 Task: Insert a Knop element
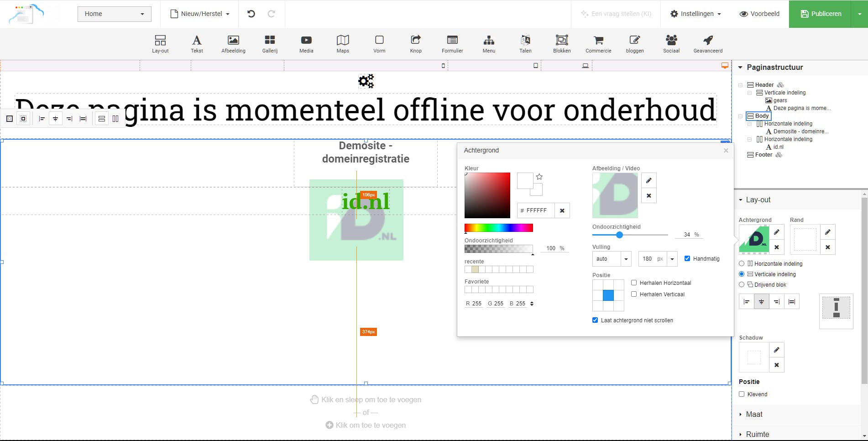(416, 44)
